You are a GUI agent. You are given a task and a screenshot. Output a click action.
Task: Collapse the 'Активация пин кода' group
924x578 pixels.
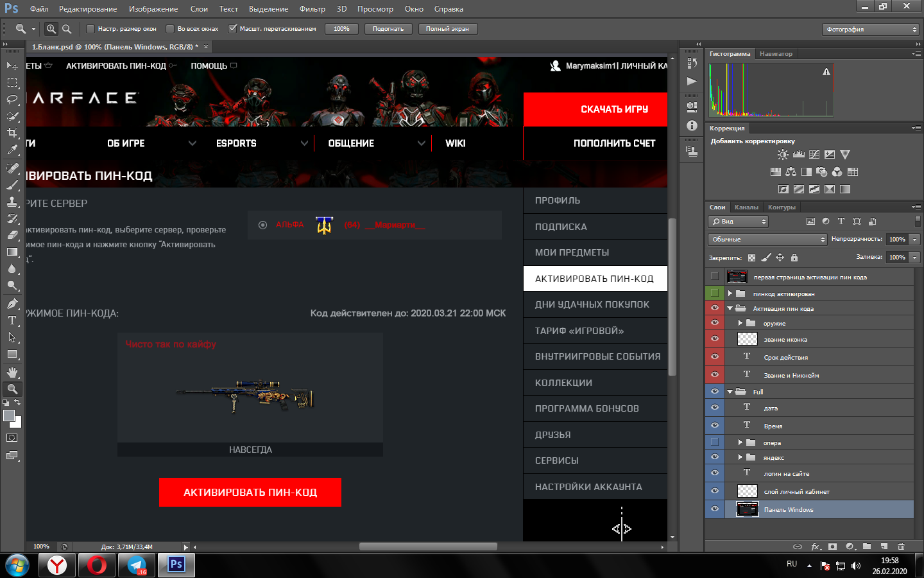pos(730,308)
